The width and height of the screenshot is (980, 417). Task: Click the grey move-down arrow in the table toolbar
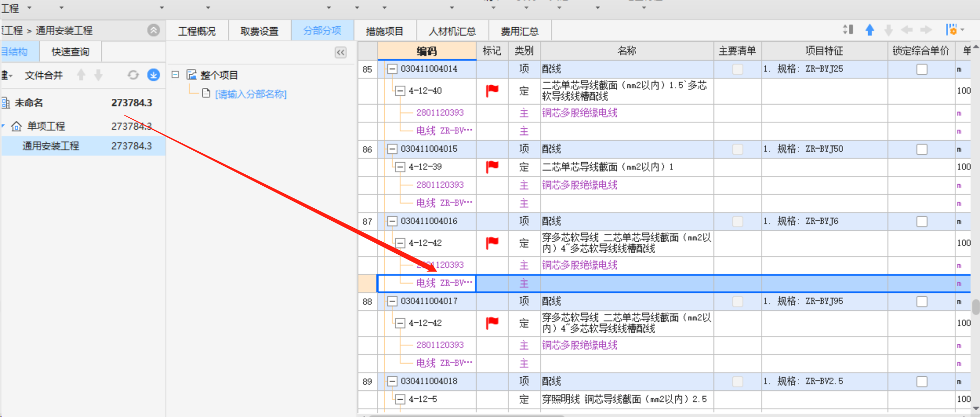point(888,30)
